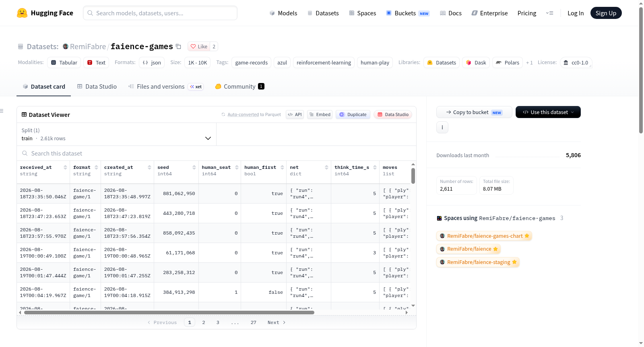Copy dataset to bucket
This screenshot has height=347, width=644.
(x=474, y=112)
